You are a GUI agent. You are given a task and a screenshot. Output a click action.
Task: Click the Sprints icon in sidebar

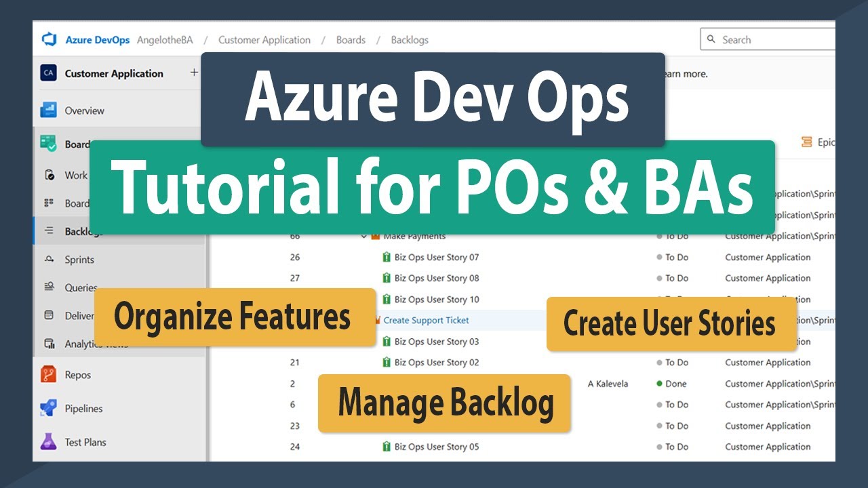(x=49, y=259)
